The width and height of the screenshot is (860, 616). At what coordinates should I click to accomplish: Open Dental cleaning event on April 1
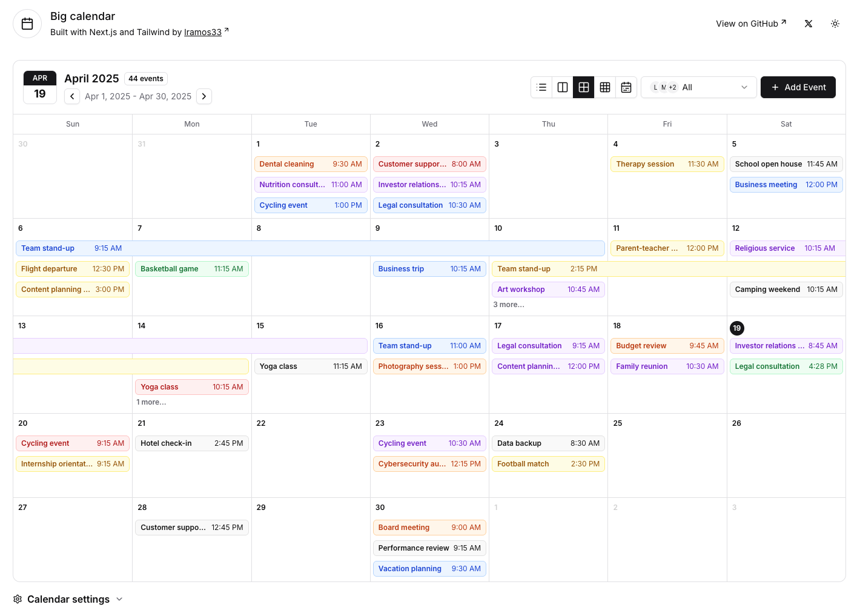coord(311,164)
